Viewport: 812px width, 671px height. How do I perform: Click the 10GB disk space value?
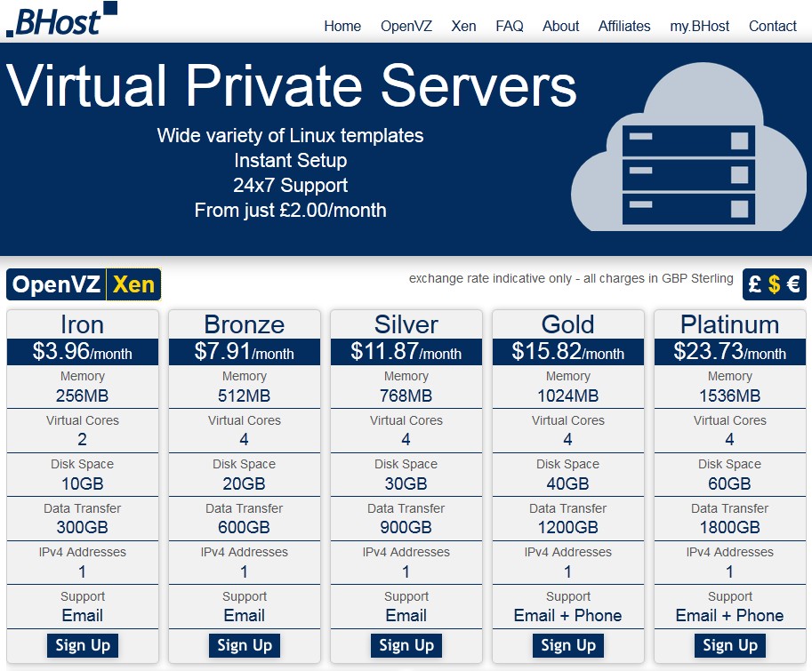point(83,483)
